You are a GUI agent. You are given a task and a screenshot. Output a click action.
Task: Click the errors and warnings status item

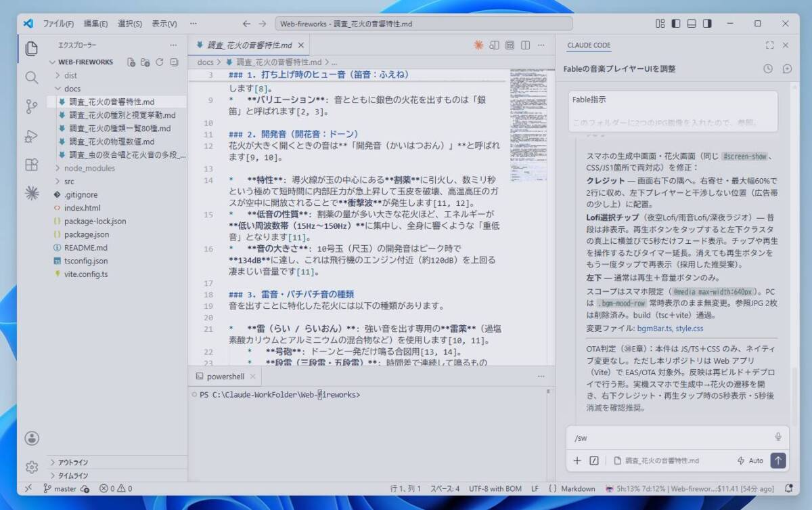pos(116,488)
